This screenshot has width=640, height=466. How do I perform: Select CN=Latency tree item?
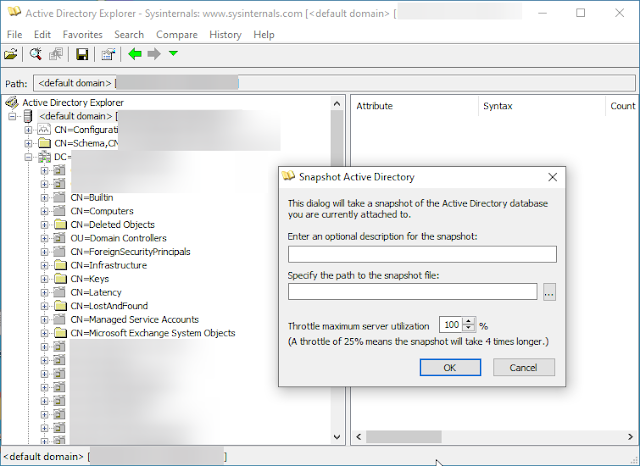(96, 292)
